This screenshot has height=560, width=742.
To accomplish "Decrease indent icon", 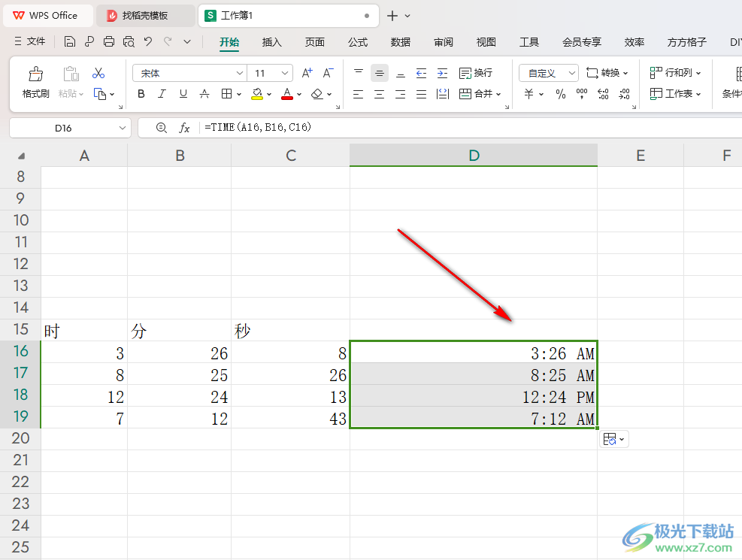I will [421, 73].
